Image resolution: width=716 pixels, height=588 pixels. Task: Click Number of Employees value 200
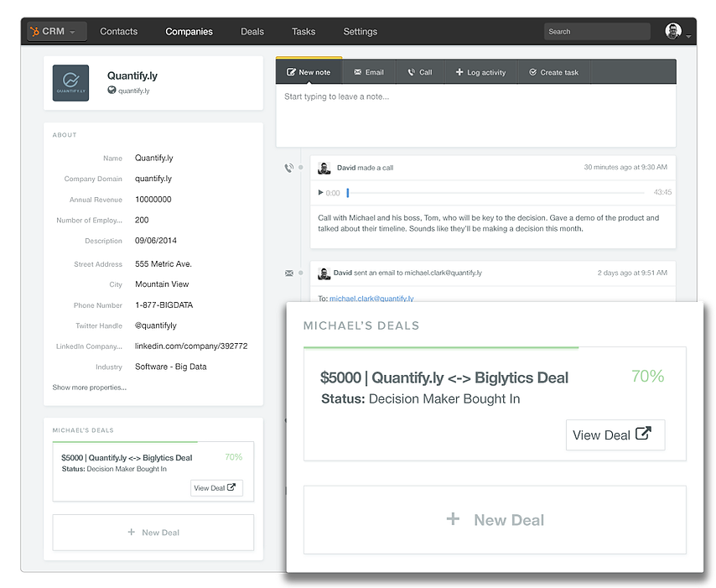click(x=142, y=220)
